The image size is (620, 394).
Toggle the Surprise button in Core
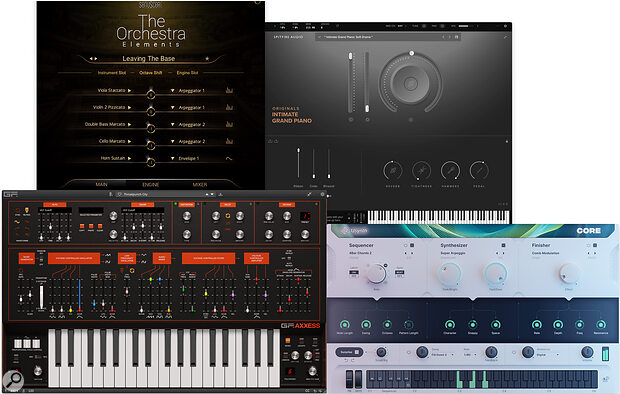tap(349, 352)
